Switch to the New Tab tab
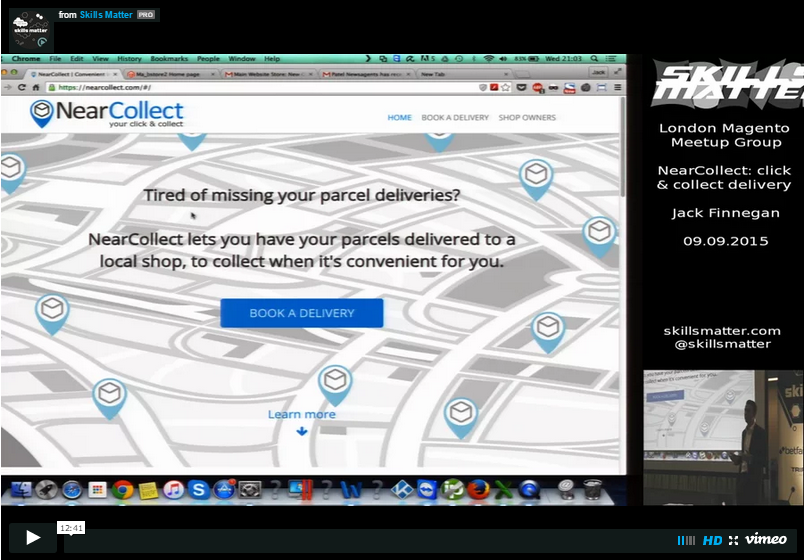 coord(464,74)
